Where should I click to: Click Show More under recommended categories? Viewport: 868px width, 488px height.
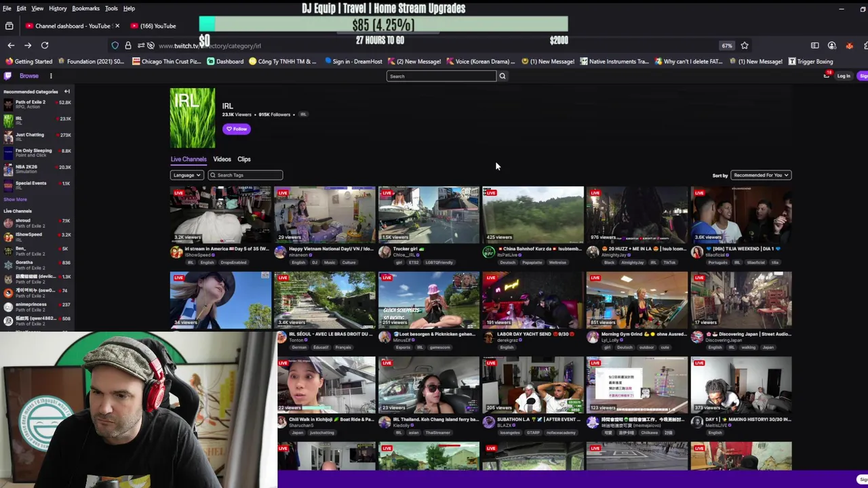click(x=15, y=199)
